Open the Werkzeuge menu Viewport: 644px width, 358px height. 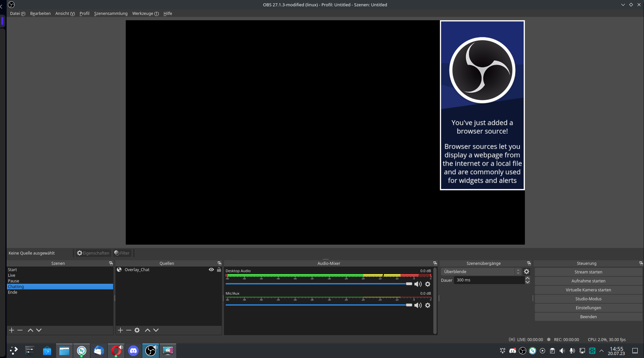tap(146, 13)
